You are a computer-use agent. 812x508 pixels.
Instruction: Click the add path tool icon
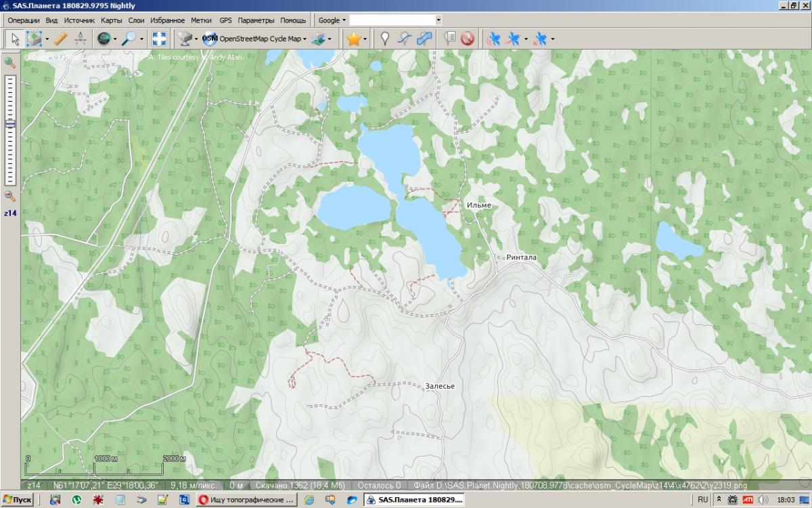coord(404,39)
